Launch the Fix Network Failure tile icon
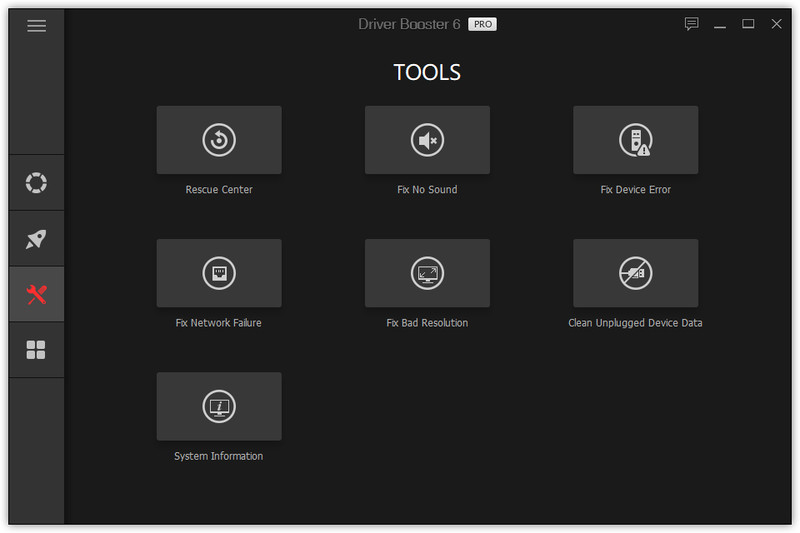This screenshot has width=800, height=533. [x=219, y=273]
